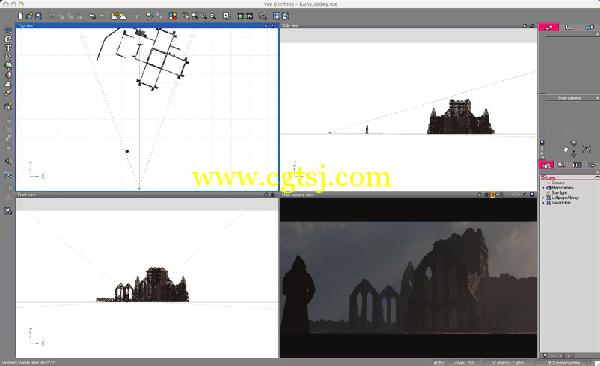Screen dimensions: 600x366
Task: Select the Text tool in left toolbar
Action: point(8,48)
